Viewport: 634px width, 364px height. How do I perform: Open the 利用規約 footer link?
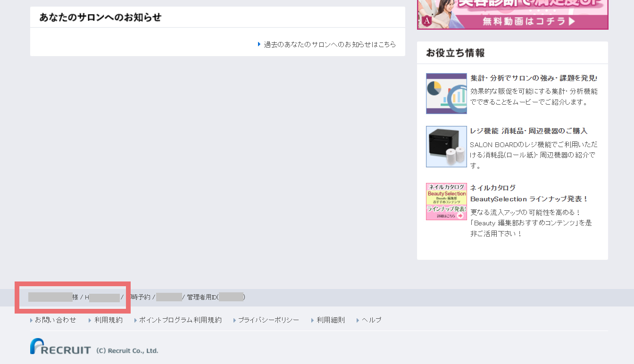[x=108, y=320]
